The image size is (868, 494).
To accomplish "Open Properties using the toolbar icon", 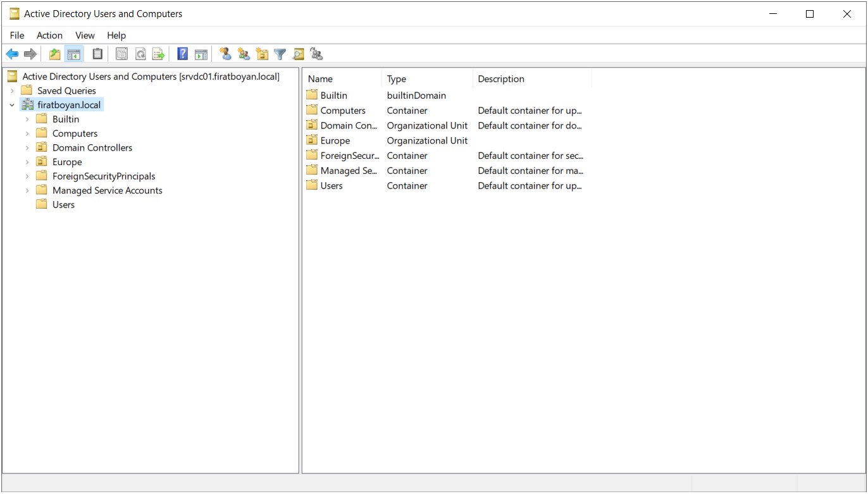I will pyautogui.click(x=121, y=54).
